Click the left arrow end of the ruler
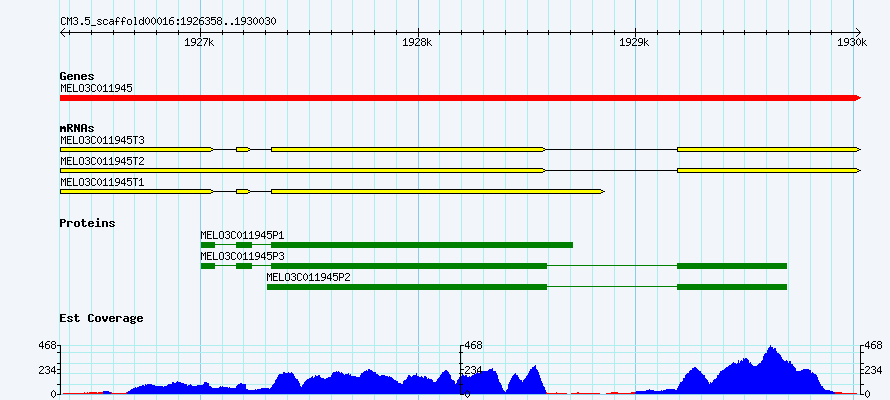This screenshot has height=400, width=890. tap(63, 32)
